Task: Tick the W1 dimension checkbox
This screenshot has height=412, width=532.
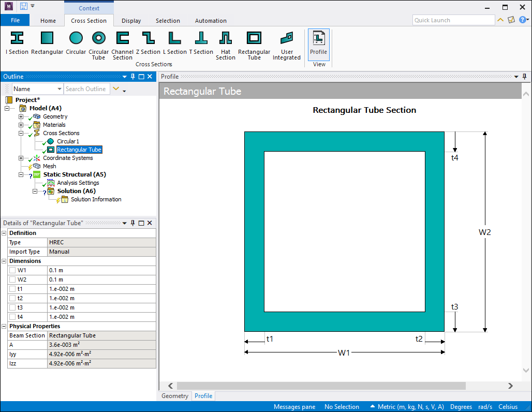Action: click(x=12, y=270)
